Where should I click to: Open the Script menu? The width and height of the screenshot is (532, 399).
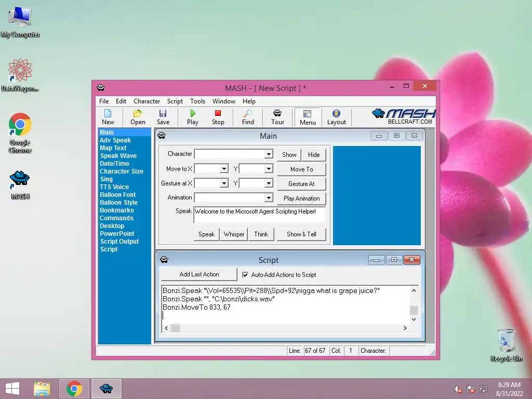[175, 101]
